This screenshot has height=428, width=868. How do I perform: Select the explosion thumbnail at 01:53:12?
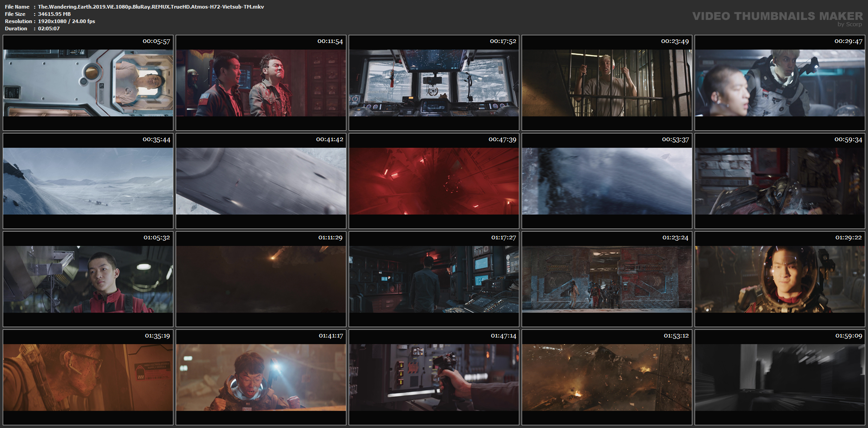(x=607, y=377)
